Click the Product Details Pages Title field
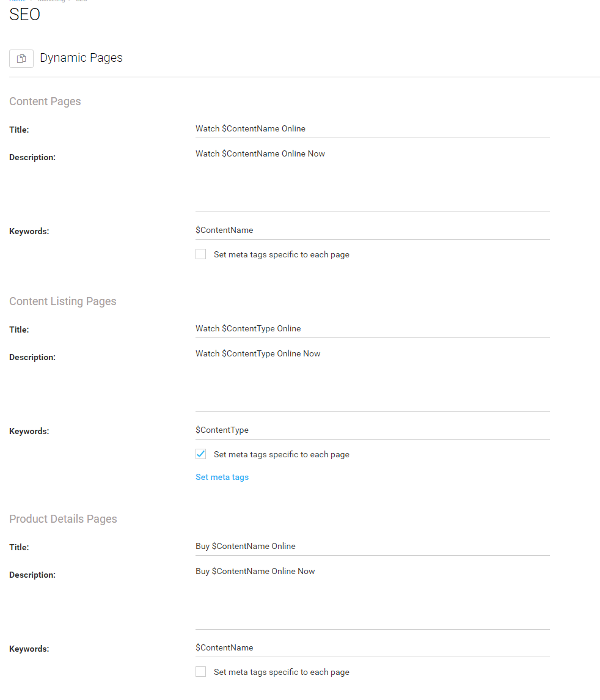Image resolution: width=600 pixels, height=700 pixels. coord(373,547)
